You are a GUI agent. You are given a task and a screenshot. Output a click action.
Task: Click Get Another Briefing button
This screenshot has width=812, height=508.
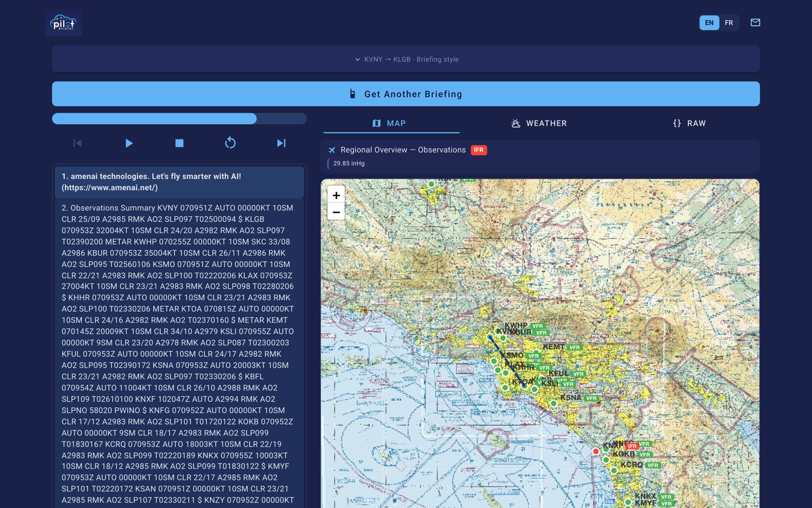coord(406,94)
